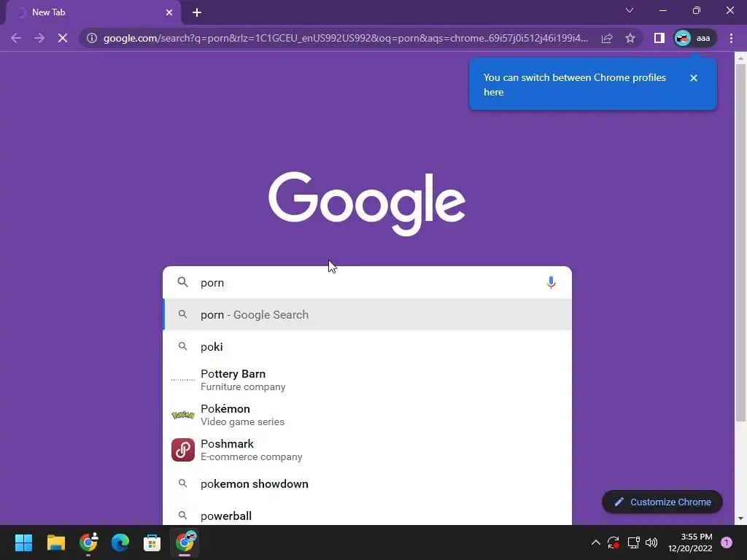747x560 pixels.
Task: Select the Pokémon suggestion
Action: 367,415
